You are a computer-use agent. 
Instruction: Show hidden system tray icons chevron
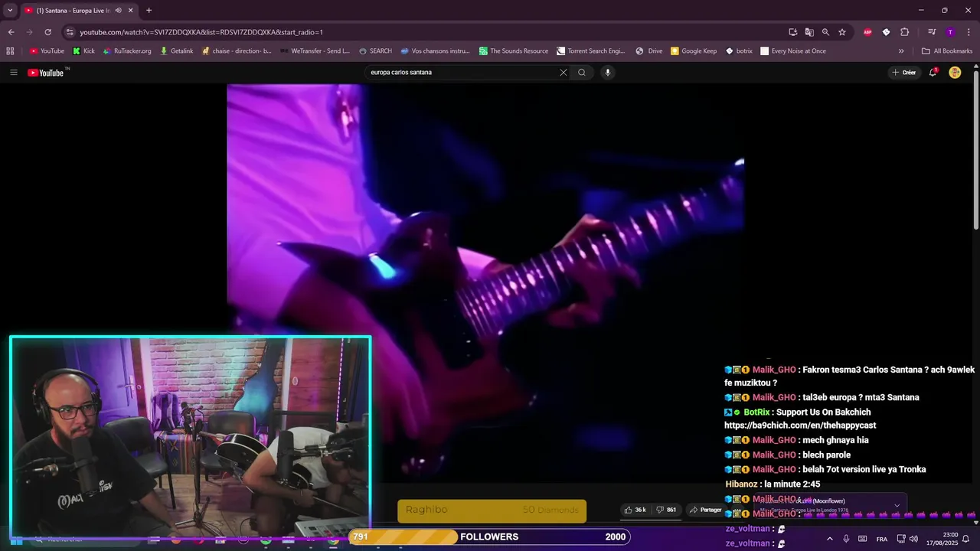pyautogui.click(x=830, y=539)
